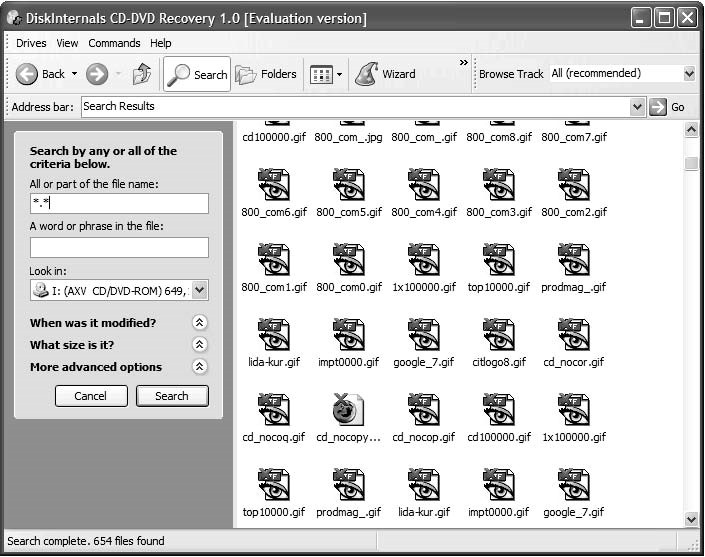Expand 'When was it modified?' section
The height and width of the screenshot is (557, 705).
[199, 323]
